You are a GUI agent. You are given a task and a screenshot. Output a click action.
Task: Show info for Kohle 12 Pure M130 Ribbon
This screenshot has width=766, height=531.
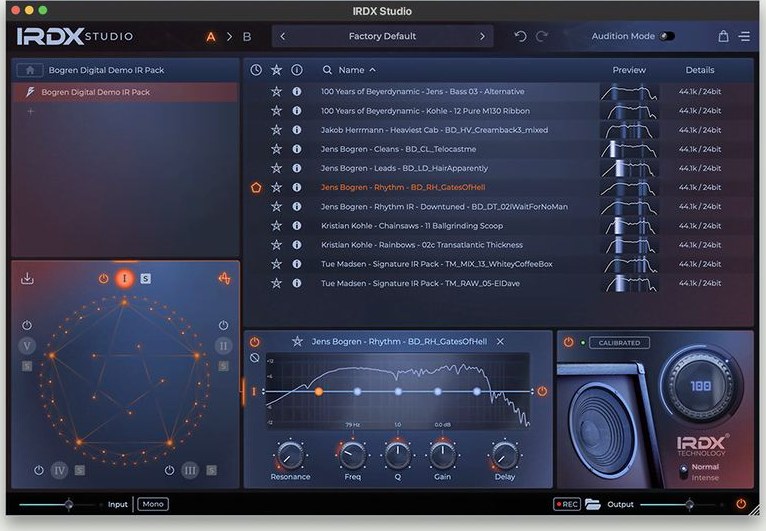click(297, 110)
